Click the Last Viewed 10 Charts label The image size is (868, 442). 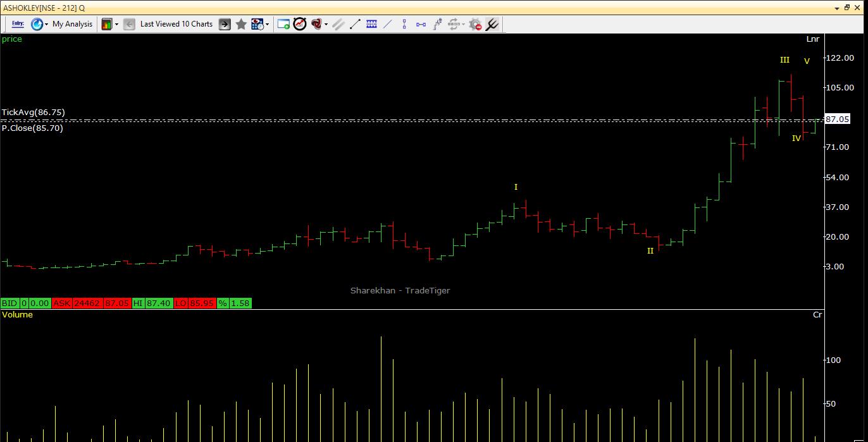point(176,24)
